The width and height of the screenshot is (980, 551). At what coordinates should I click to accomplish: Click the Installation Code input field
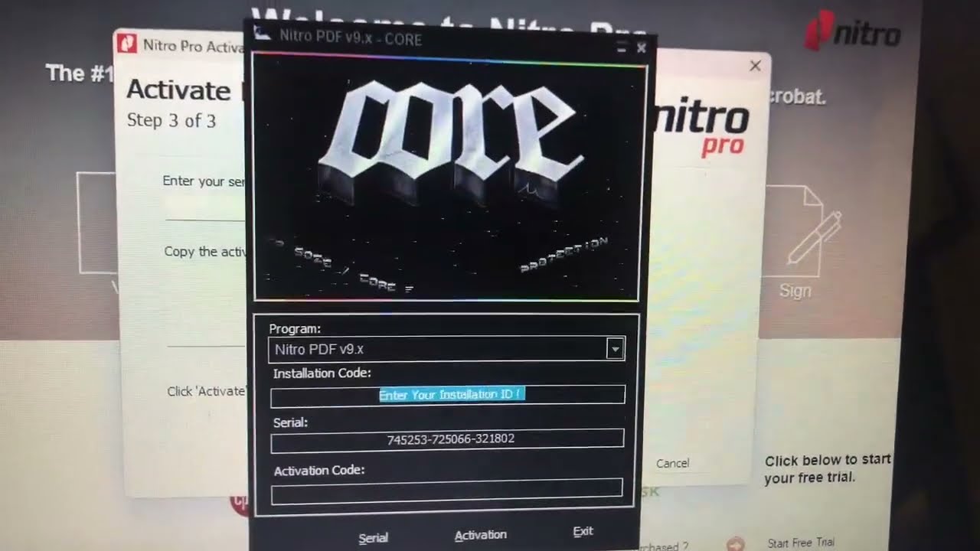click(x=448, y=395)
